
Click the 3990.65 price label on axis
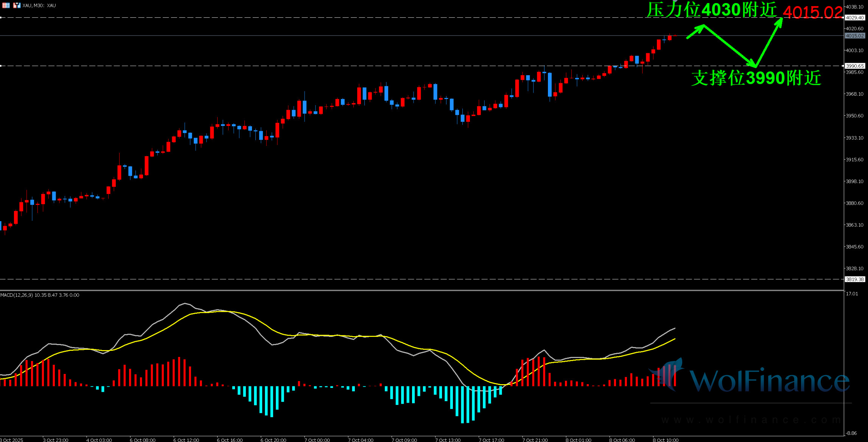coord(855,66)
